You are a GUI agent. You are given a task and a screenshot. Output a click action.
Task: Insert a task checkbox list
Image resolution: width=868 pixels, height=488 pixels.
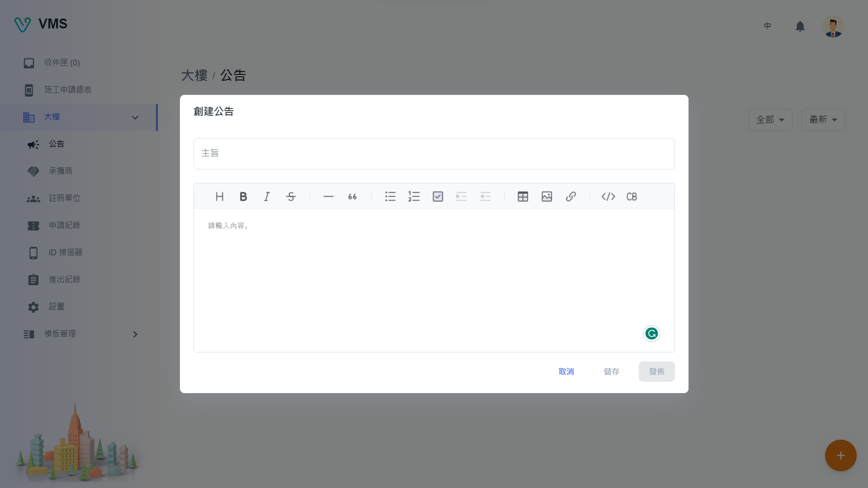438,197
